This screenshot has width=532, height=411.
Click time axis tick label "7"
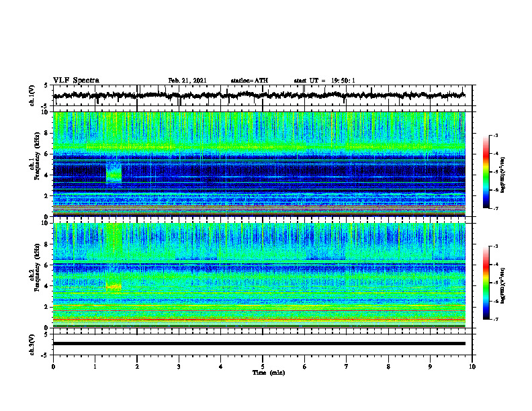tap(347, 367)
